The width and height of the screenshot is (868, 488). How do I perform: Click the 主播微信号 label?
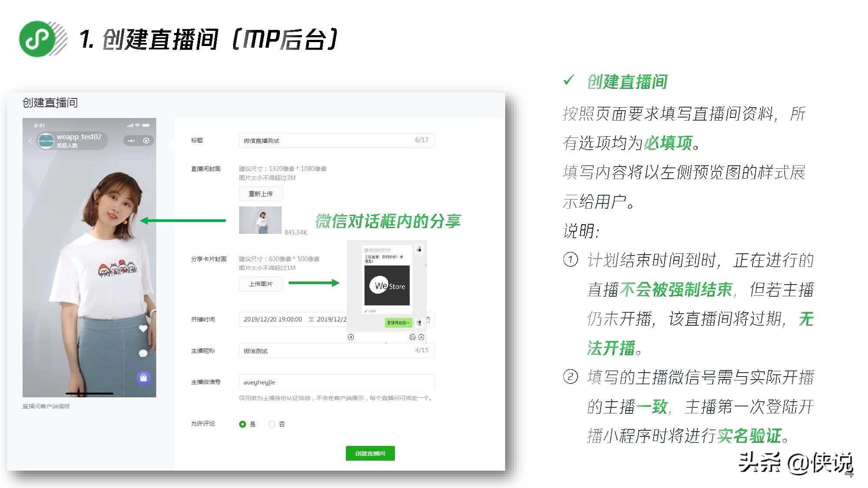point(206,382)
